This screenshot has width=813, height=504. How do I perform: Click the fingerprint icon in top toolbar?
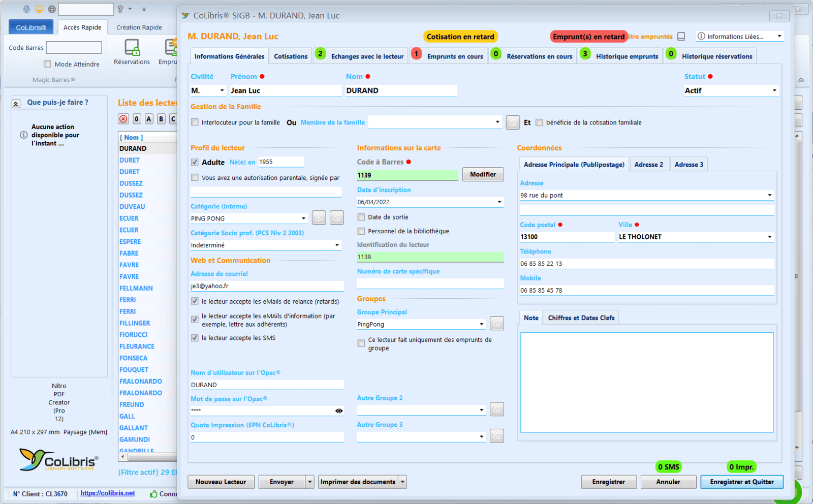tap(26, 9)
